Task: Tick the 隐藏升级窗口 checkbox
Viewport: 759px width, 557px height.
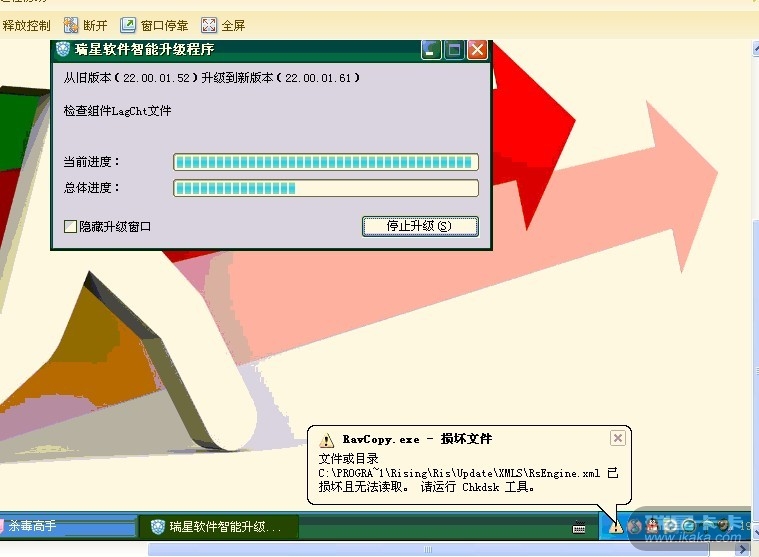Action: (x=70, y=226)
